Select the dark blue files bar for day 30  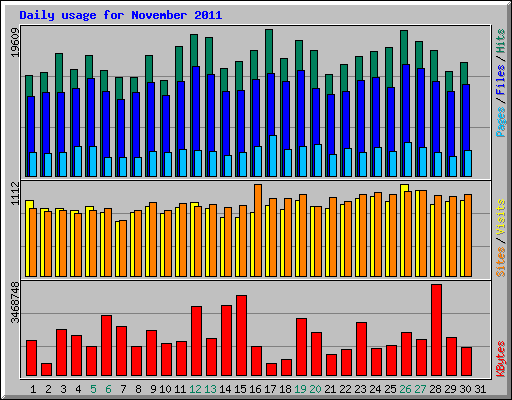466,117
